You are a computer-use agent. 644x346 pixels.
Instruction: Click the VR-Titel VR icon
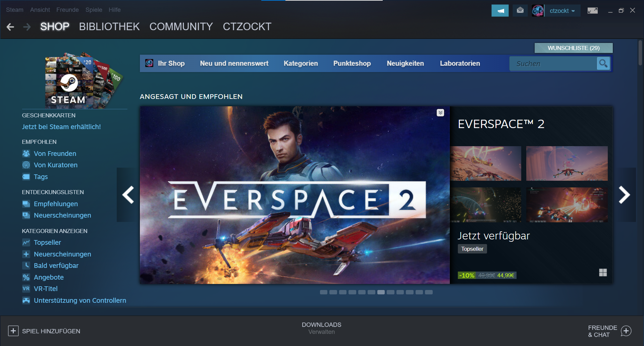coord(26,289)
